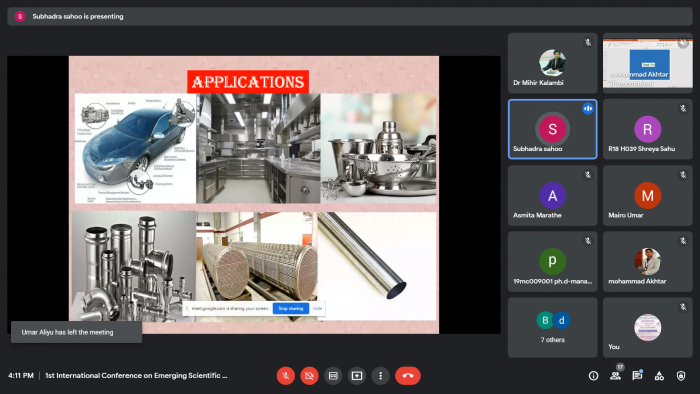
Task: Open the activities shapes icon
Action: click(659, 376)
